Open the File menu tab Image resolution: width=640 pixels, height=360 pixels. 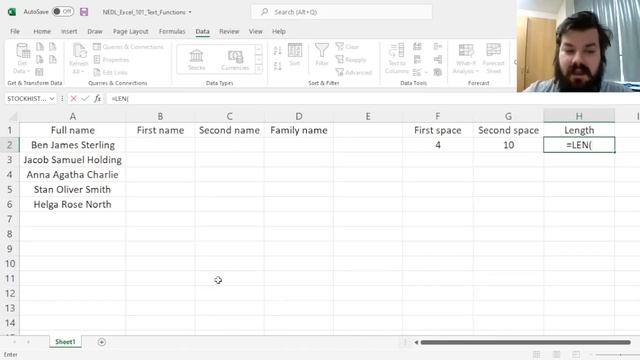point(15,31)
